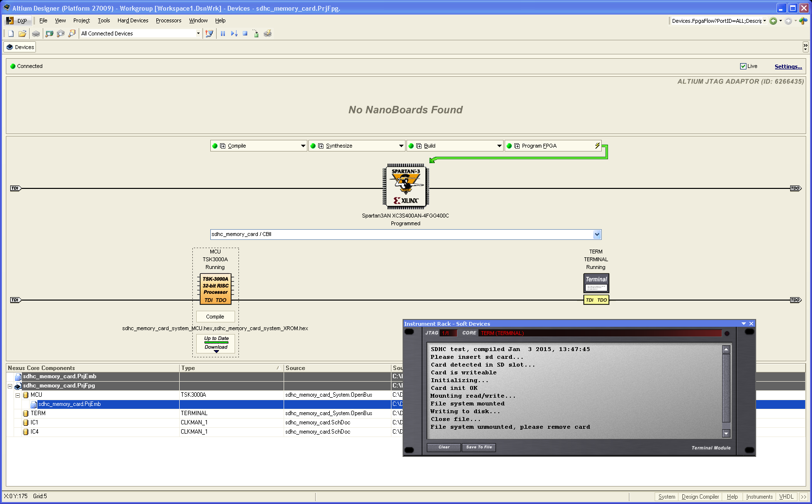The width and height of the screenshot is (812, 504).
Task: Expand the Synthesize step dropdown arrow
Action: 401,146
